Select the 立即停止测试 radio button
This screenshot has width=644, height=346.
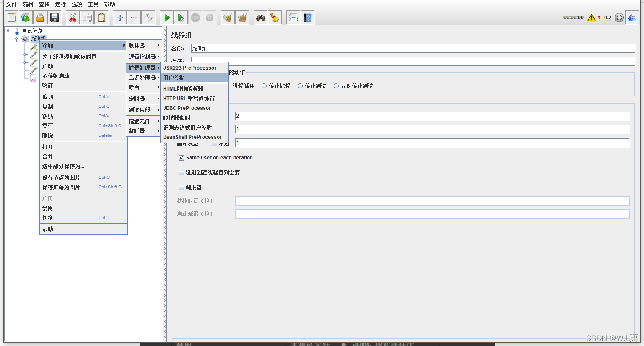[336, 86]
